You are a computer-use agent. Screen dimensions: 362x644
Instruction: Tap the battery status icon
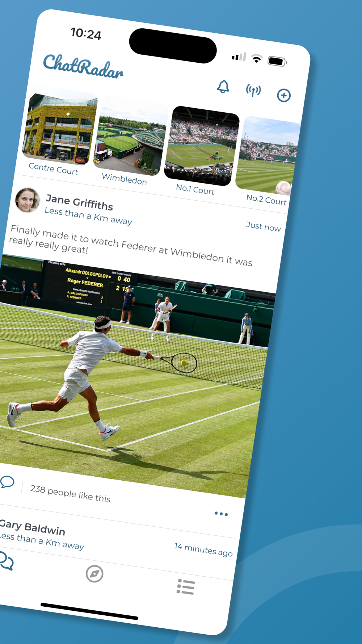pos(277,61)
